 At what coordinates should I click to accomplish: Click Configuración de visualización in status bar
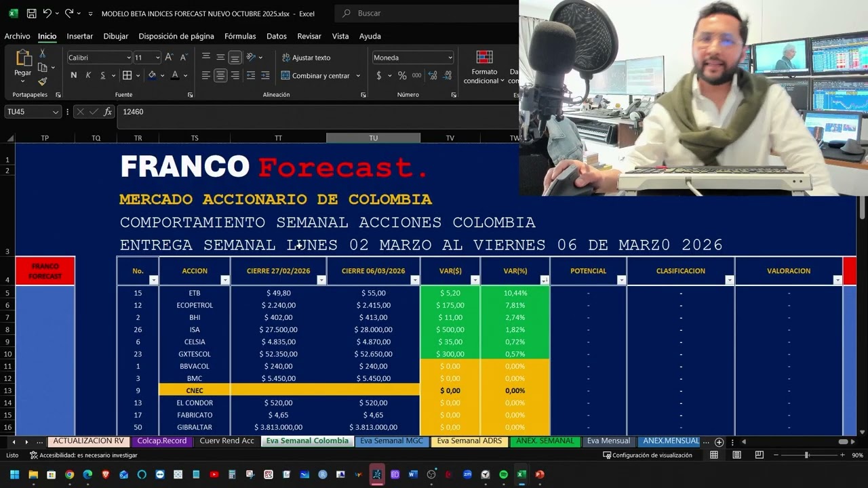tap(648, 455)
